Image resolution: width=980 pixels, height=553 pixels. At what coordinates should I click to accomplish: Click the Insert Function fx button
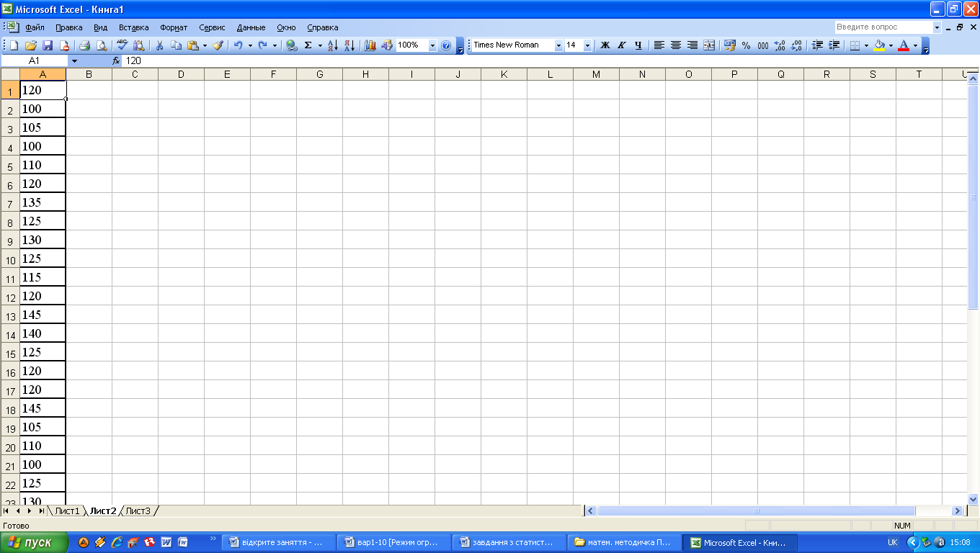[116, 61]
